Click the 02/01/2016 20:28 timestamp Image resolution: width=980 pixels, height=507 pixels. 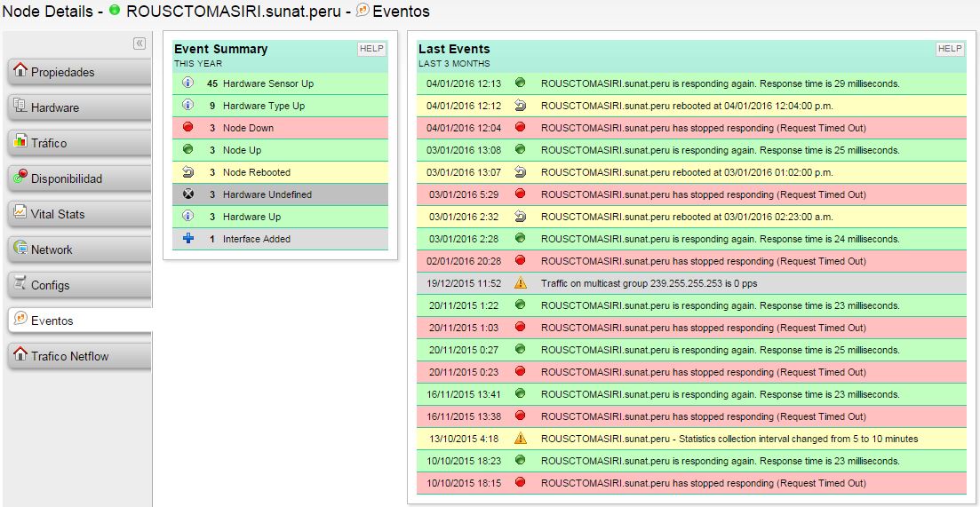[x=464, y=261]
